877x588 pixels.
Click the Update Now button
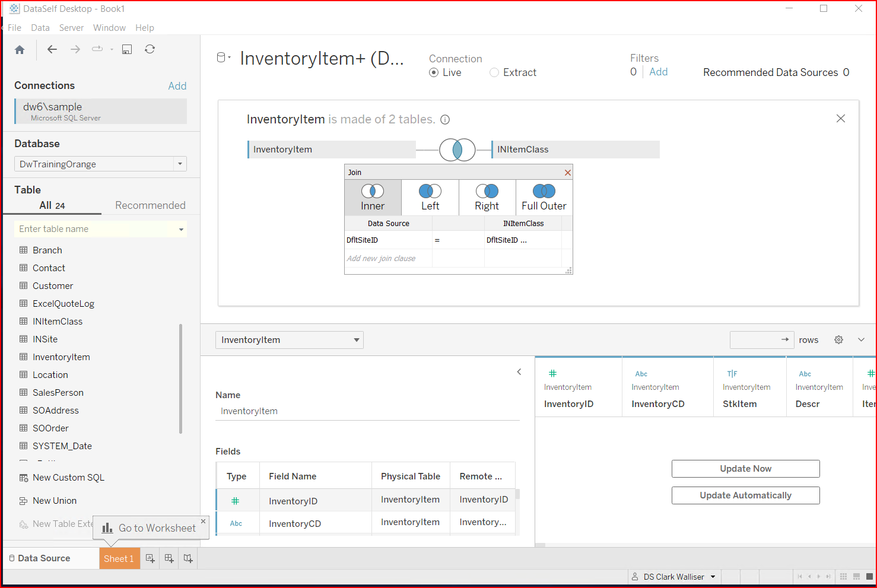(745, 468)
